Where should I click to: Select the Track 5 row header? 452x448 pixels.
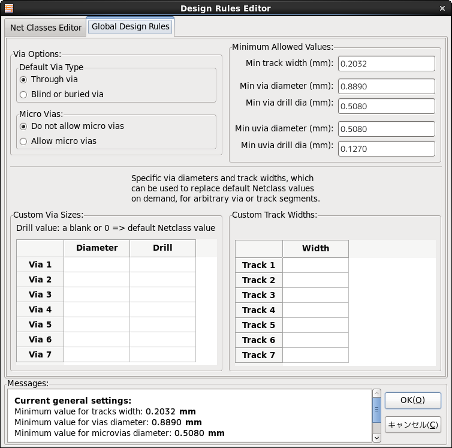pos(259,325)
